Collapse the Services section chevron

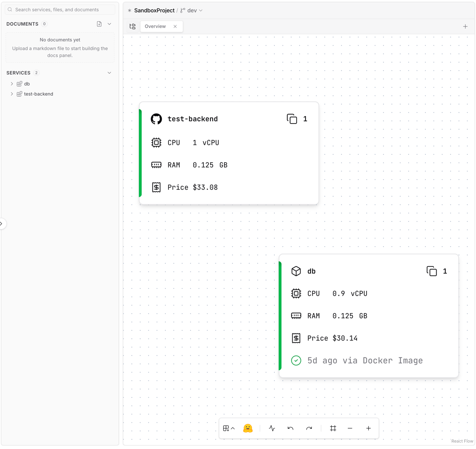(x=109, y=73)
